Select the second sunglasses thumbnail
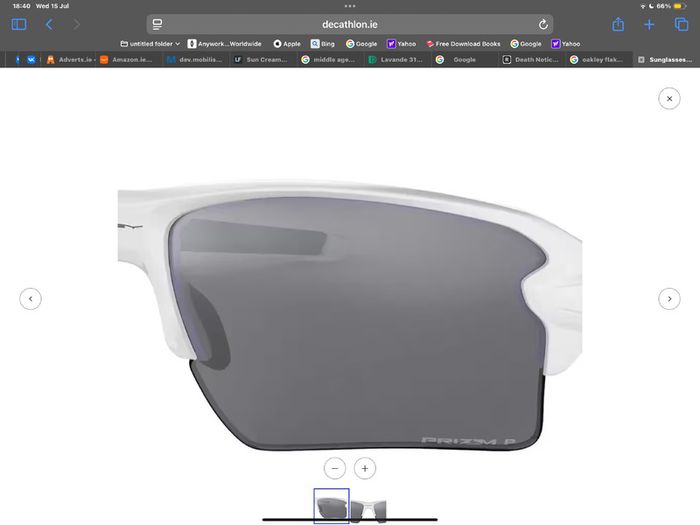700x525 pixels. click(368, 510)
